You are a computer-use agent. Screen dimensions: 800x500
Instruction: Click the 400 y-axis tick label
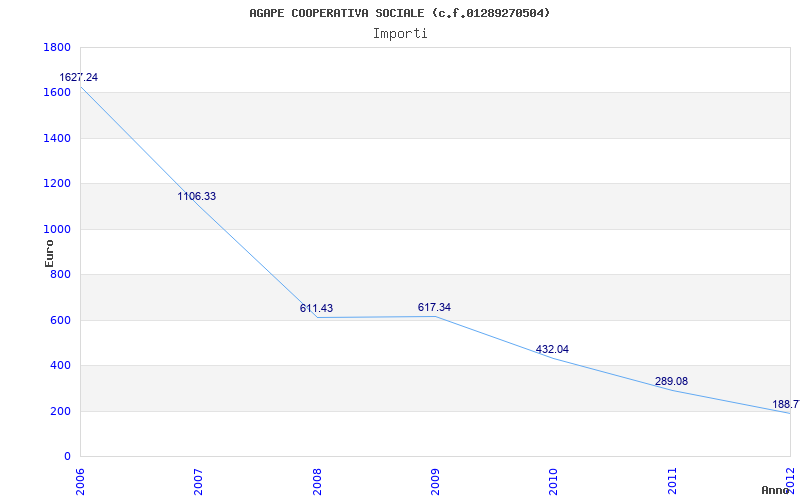point(60,366)
